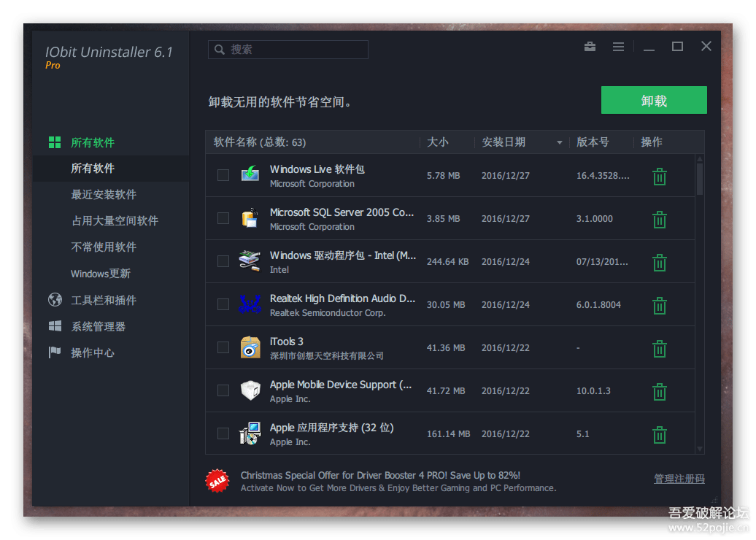Select the Apple Mobile Device Support checkbox
Image resolution: width=756 pixels, height=540 pixels.
223,390
